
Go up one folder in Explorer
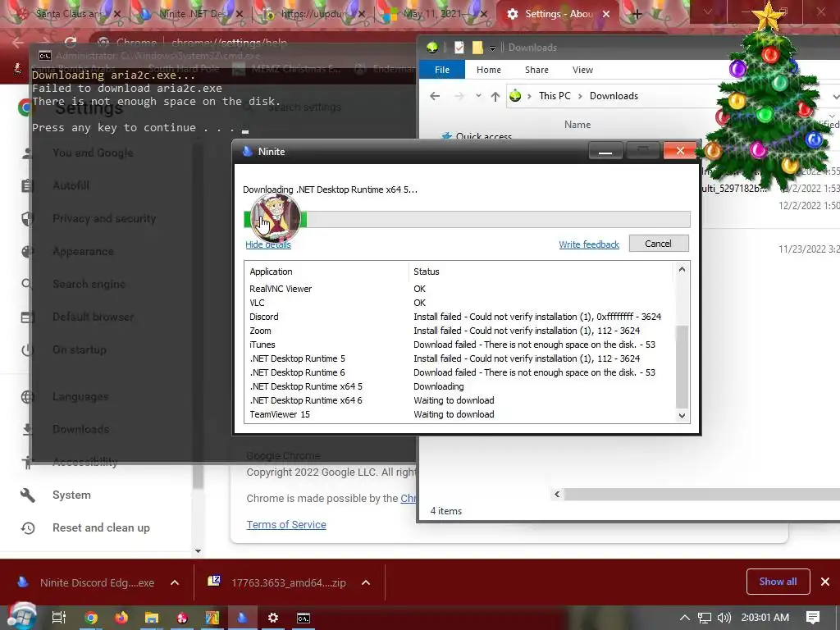pos(495,97)
